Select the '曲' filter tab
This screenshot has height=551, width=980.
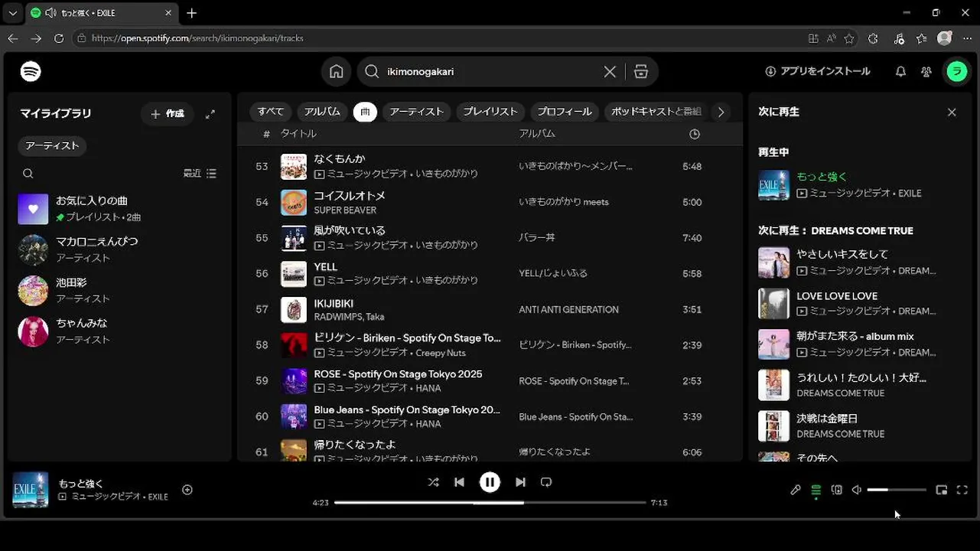(365, 112)
